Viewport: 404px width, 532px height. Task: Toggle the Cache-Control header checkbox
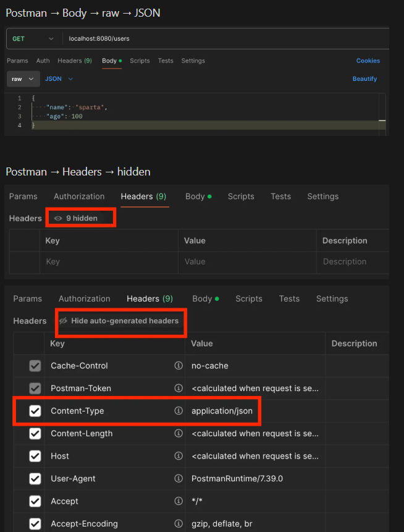click(x=35, y=366)
